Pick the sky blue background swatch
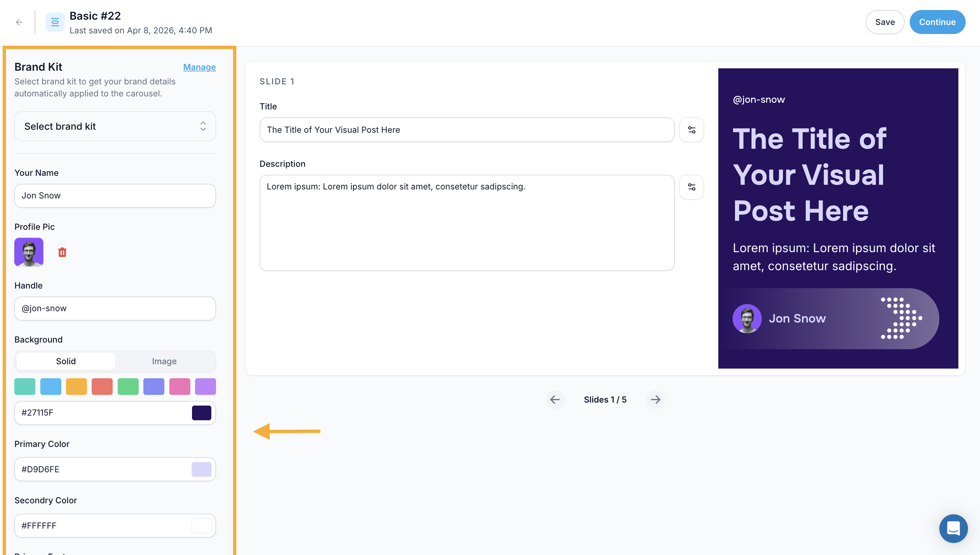This screenshot has height=555, width=980. click(51, 386)
